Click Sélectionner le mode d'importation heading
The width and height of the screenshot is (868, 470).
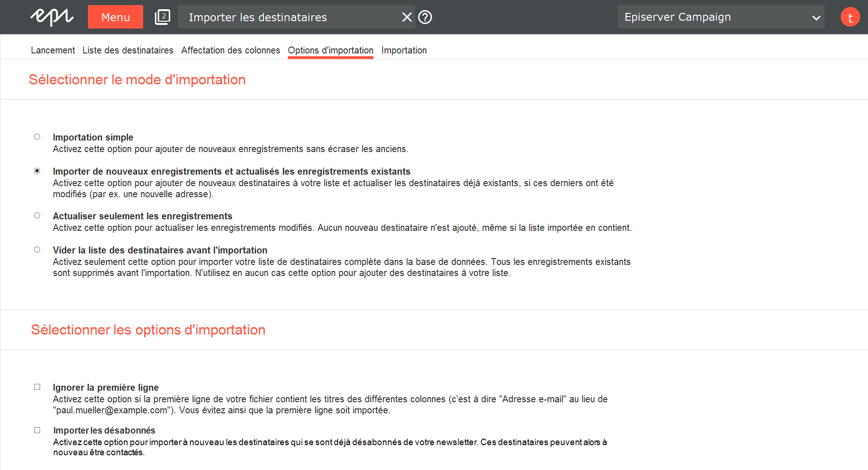pyautogui.click(x=137, y=80)
